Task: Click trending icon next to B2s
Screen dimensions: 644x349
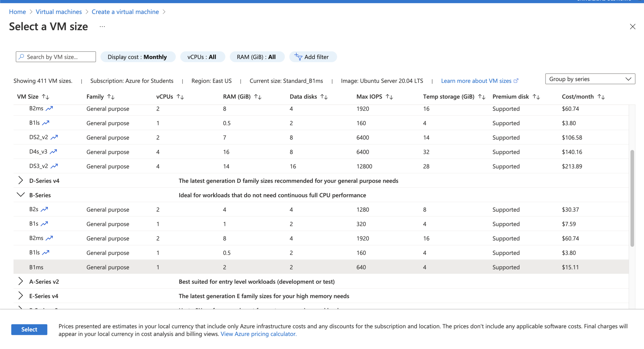Action: coord(44,209)
